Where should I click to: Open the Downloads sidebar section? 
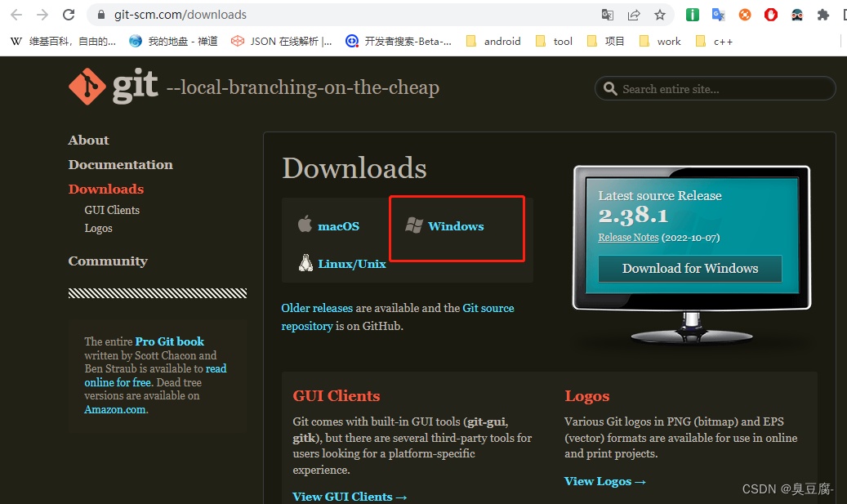(106, 189)
